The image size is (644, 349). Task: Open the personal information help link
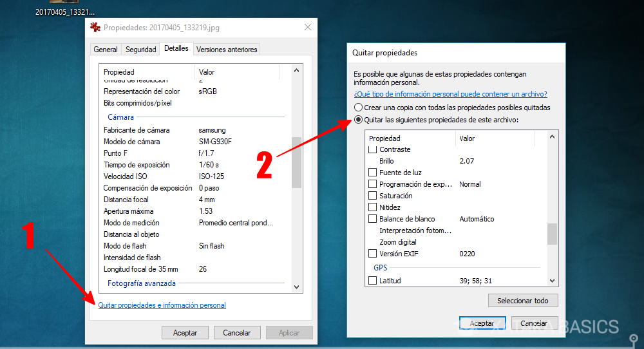[451, 94]
